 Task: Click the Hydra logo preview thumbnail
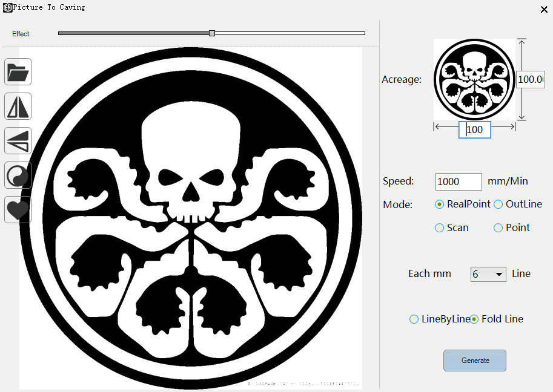(x=474, y=79)
